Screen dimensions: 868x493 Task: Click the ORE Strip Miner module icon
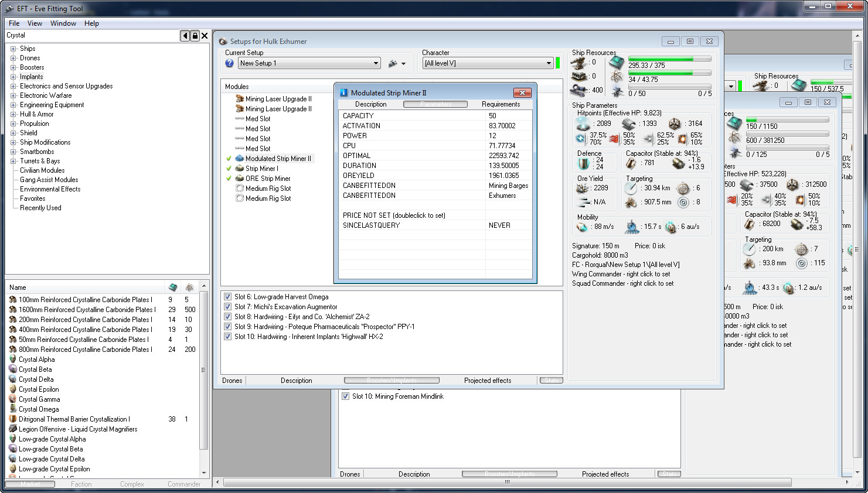[239, 179]
